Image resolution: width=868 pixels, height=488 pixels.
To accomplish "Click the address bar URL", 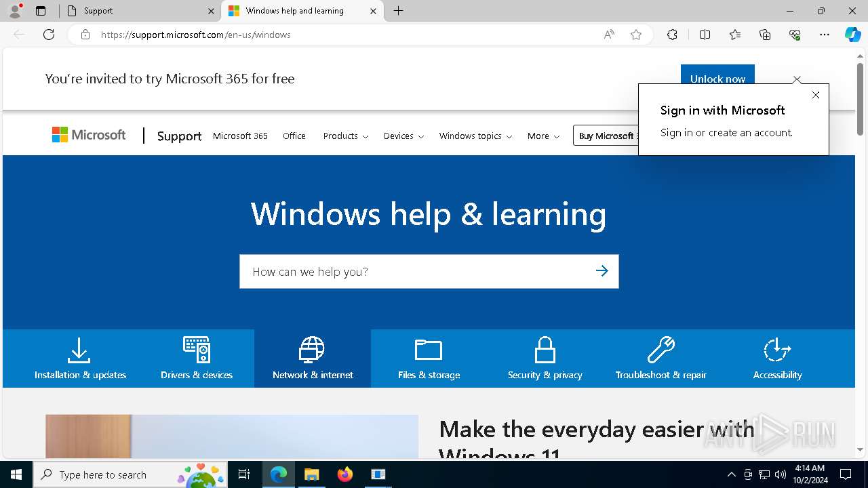I will (195, 35).
